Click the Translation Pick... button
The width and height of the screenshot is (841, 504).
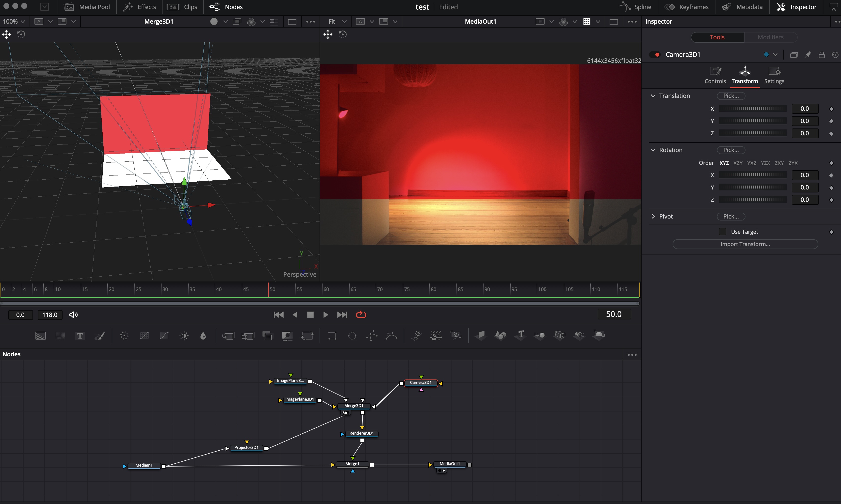coord(731,96)
